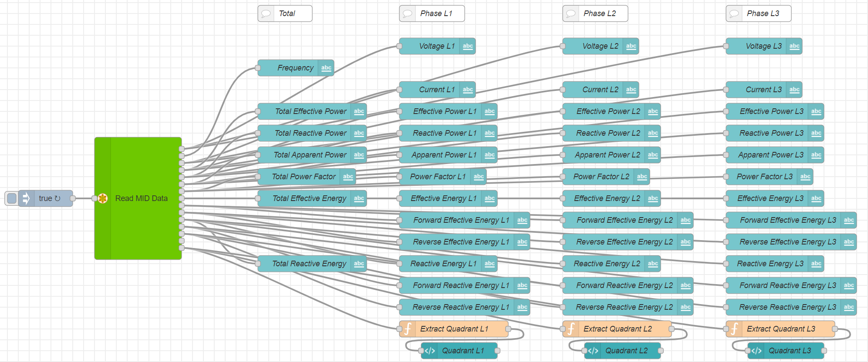The width and height of the screenshot is (868, 362).
Task: Click the abc icon on Voltage L1
Action: pos(468,46)
